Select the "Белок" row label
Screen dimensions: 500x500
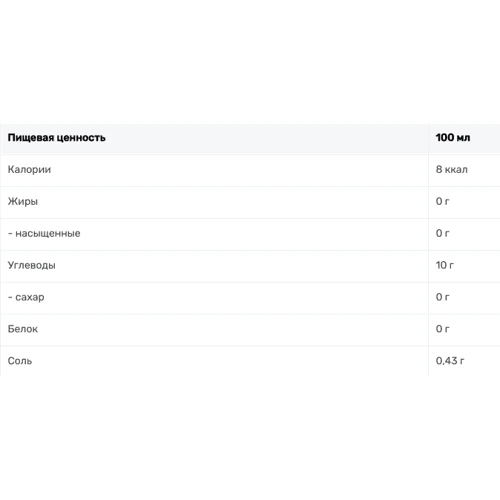tap(23, 329)
